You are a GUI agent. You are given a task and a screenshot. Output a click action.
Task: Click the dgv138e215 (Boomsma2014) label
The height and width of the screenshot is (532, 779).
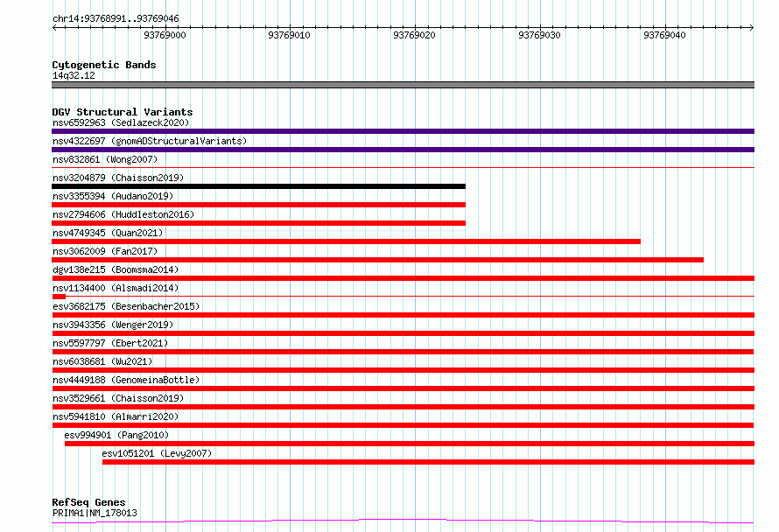116,269
